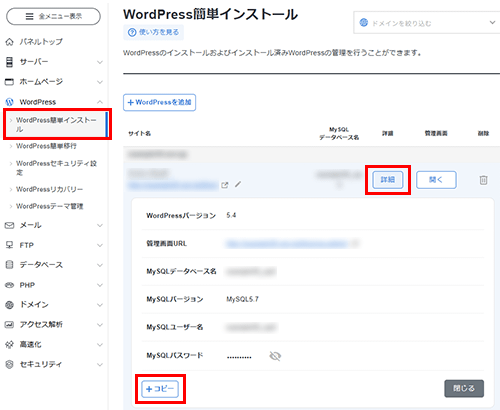
Task: Click the 削除 column header
Action: [x=483, y=133]
